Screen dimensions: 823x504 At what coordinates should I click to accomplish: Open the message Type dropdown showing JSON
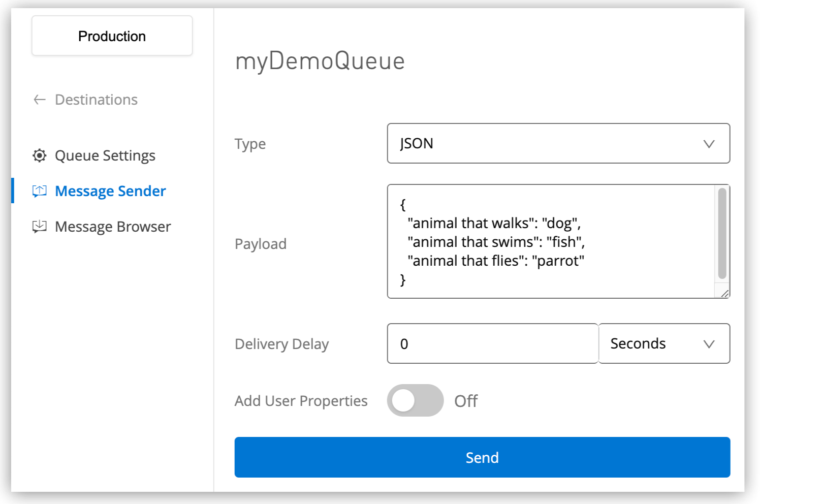click(558, 144)
